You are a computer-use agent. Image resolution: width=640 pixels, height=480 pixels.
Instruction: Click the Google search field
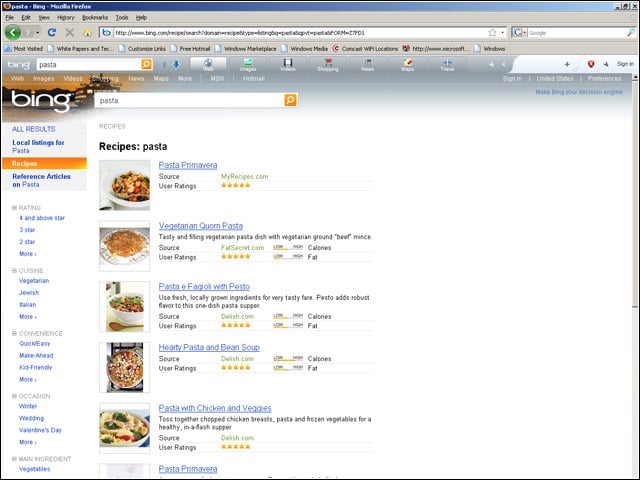point(577,33)
